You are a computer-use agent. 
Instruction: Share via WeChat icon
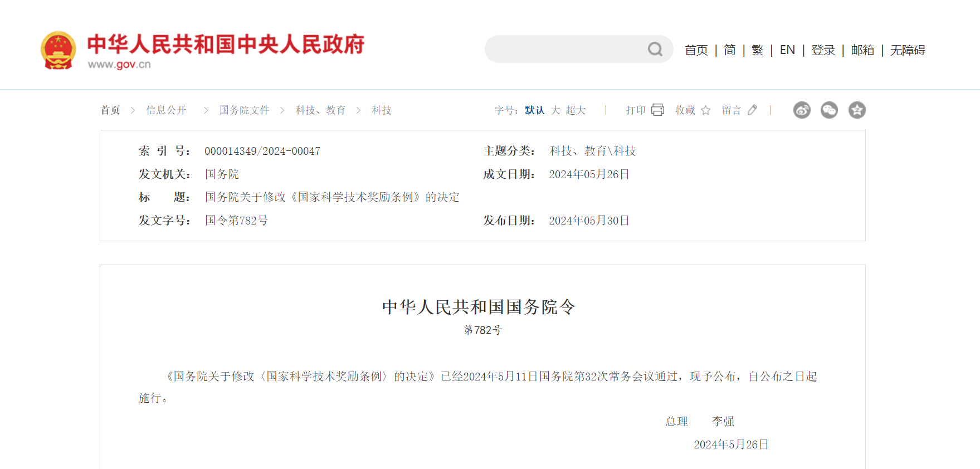click(x=829, y=110)
